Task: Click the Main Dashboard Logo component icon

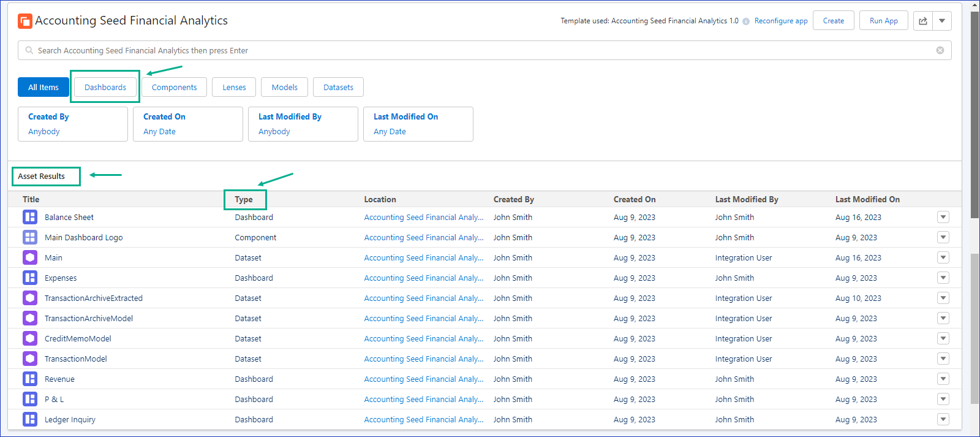Action: [x=30, y=237]
